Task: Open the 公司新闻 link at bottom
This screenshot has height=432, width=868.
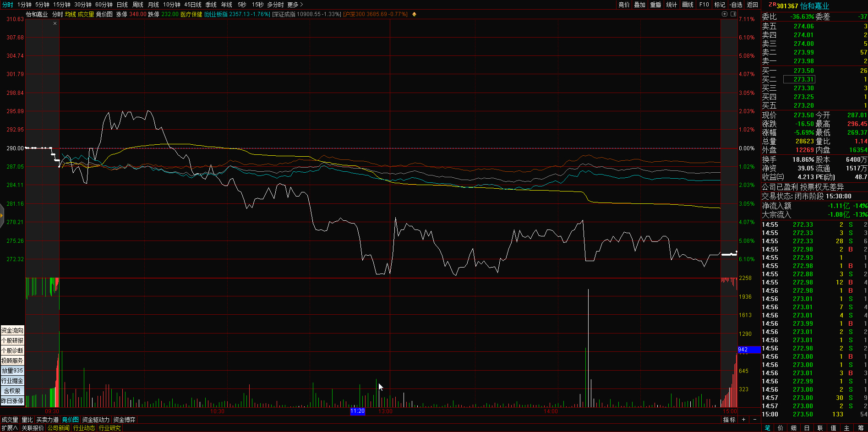Action: pos(58,428)
